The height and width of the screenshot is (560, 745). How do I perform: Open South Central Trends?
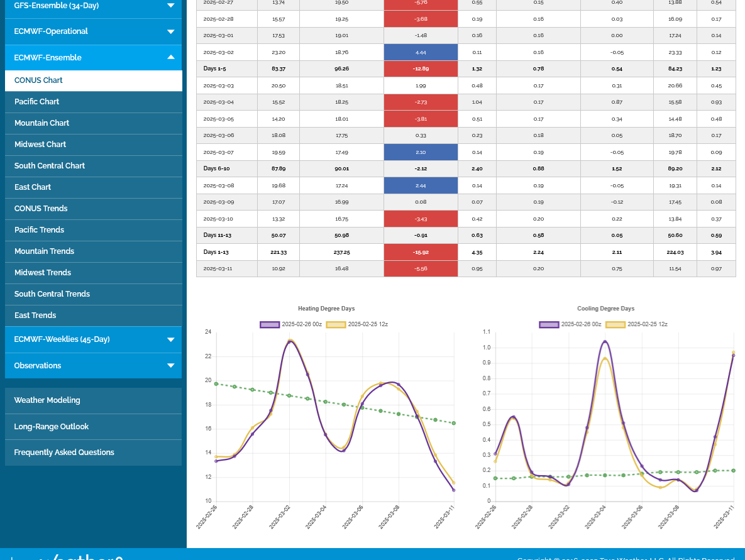click(x=93, y=294)
